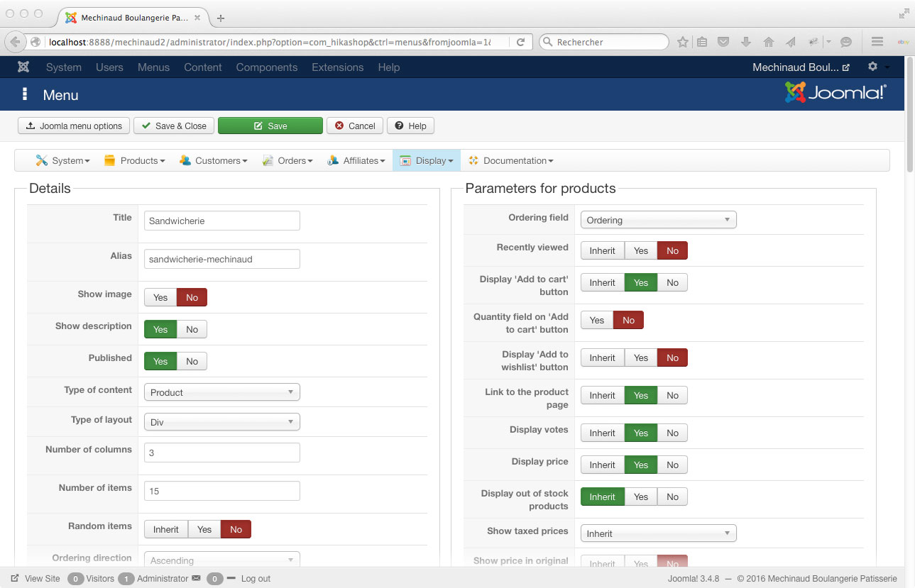The image size is (915, 588).
Task: Click the green Save button
Action: [x=270, y=126]
